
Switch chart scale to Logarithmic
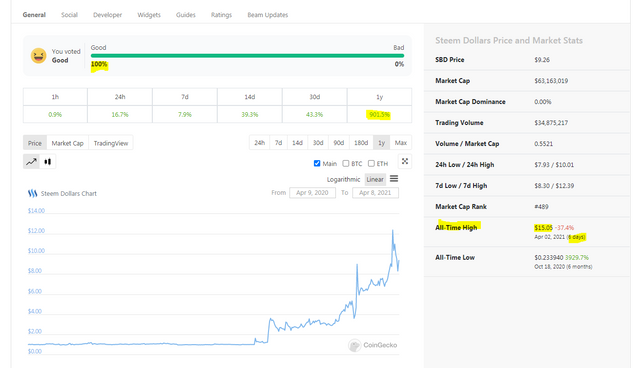[343, 179]
